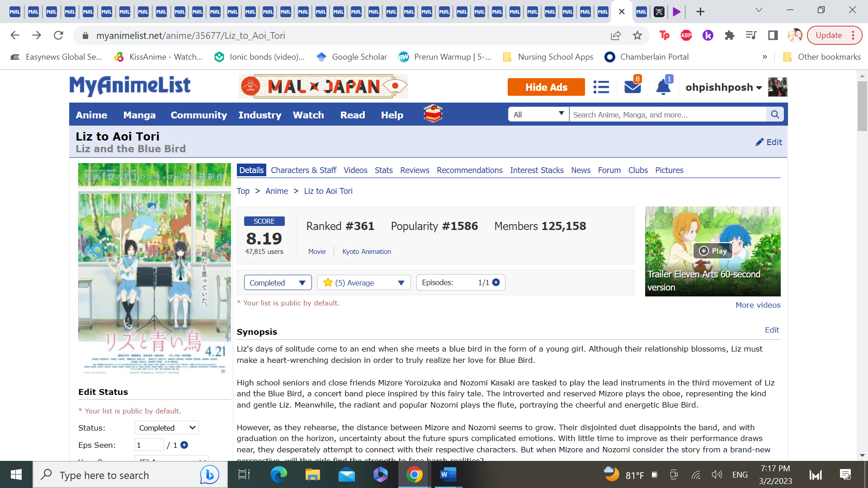Open the tab search chevron
The image size is (868, 488).
coord(759,10)
